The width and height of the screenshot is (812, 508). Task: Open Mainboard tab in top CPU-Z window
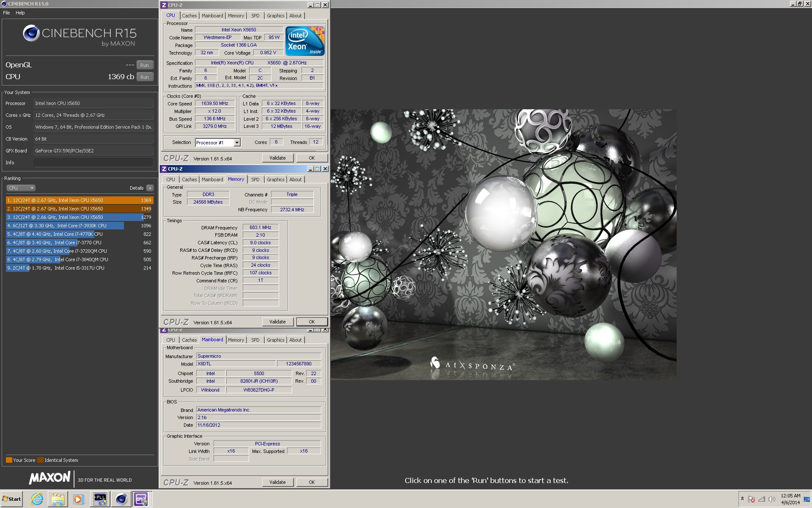pyautogui.click(x=212, y=16)
